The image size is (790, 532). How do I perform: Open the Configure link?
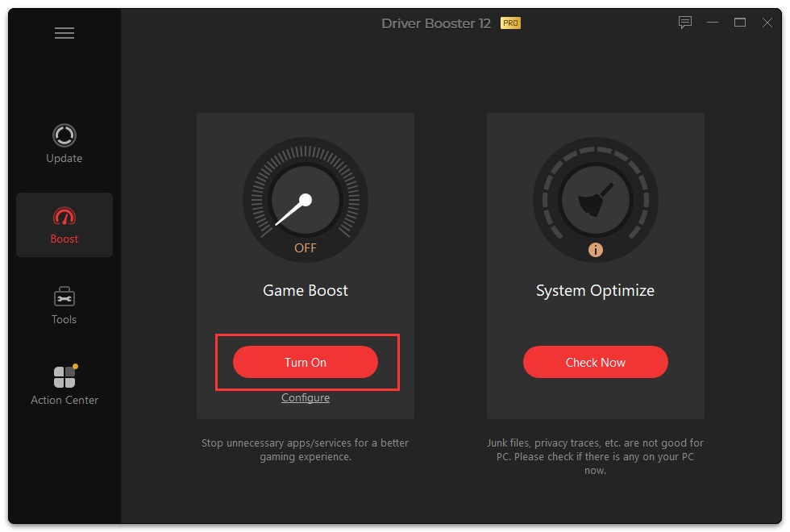pos(306,397)
